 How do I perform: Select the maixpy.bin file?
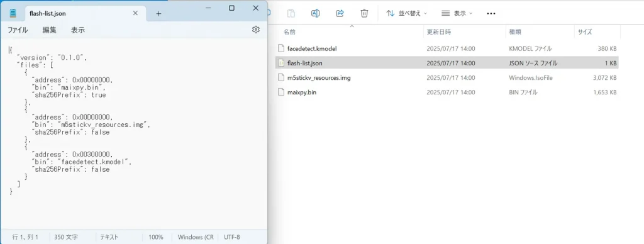447,92
